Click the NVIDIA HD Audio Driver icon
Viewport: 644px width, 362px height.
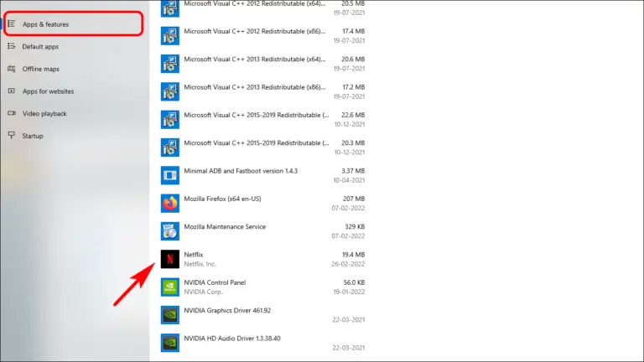pos(170,343)
